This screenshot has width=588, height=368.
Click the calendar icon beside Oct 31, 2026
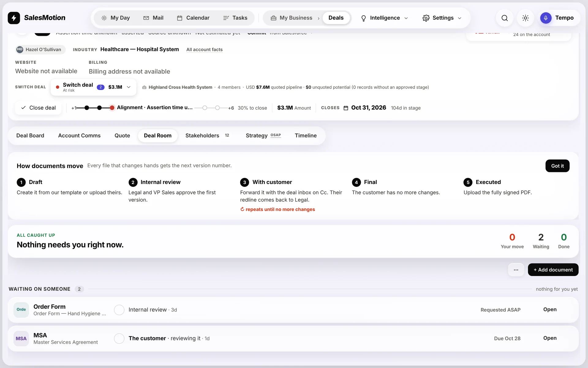point(346,108)
